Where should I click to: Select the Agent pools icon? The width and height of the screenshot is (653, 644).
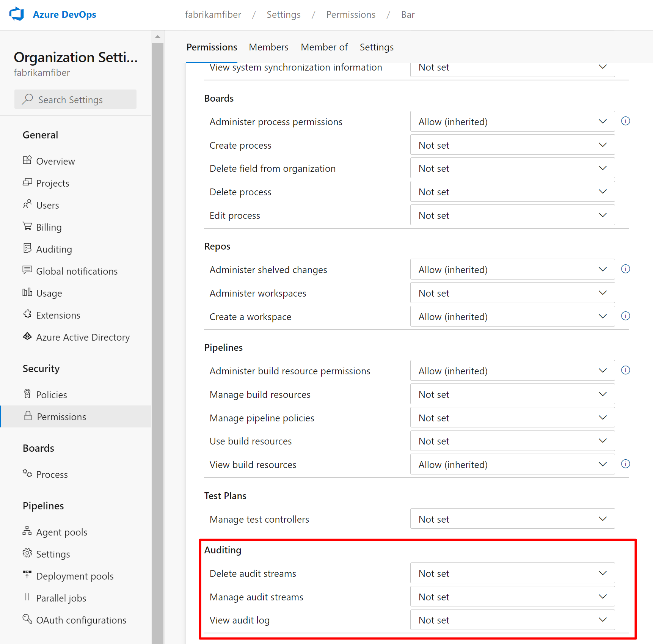pyautogui.click(x=27, y=531)
